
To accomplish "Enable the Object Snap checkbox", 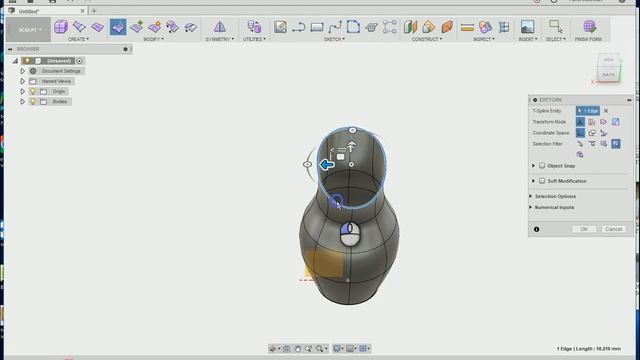I will (x=542, y=166).
